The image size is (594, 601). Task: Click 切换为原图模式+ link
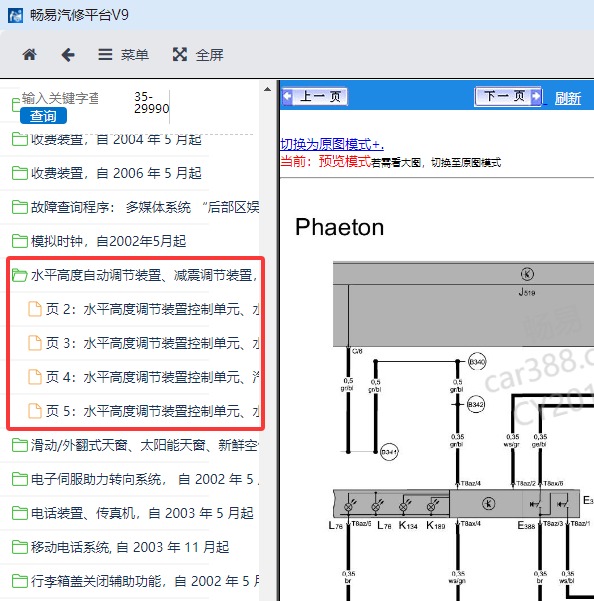(x=332, y=145)
